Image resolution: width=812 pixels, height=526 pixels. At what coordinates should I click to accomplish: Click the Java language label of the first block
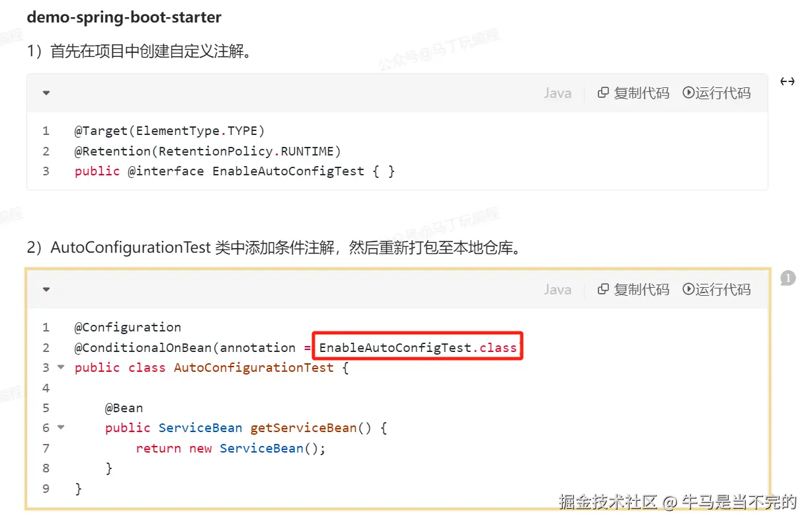(x=557, y=93)
